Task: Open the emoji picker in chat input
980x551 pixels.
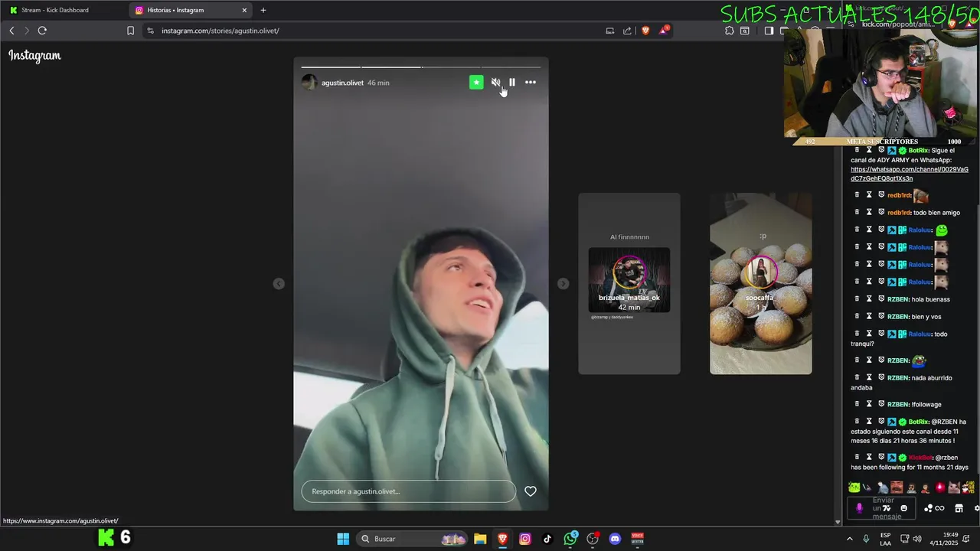Action: click(x=903, y=508)
